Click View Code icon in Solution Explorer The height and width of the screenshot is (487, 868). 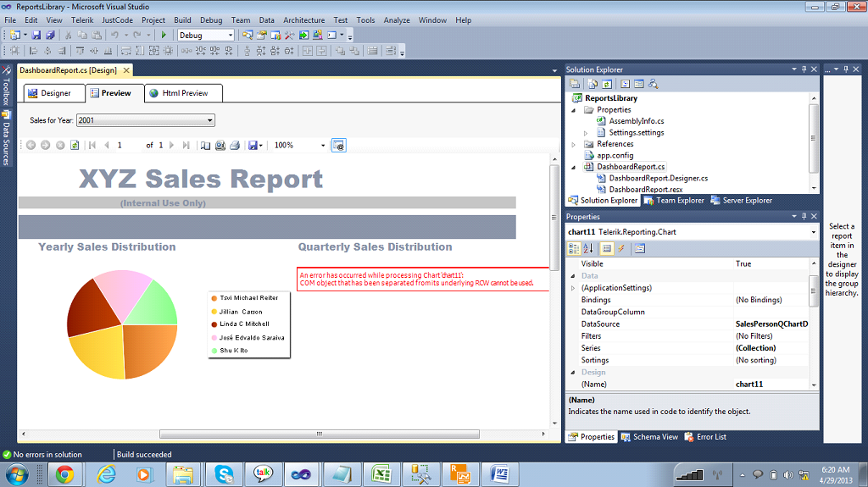625,84
